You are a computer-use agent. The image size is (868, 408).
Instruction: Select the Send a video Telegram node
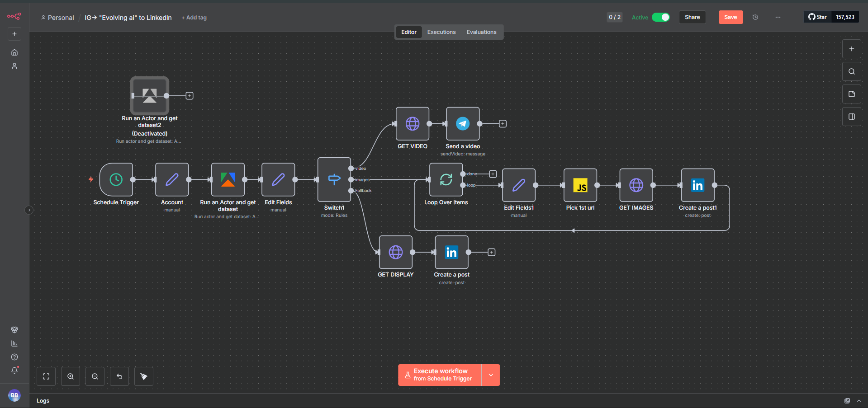pos(462,123)
